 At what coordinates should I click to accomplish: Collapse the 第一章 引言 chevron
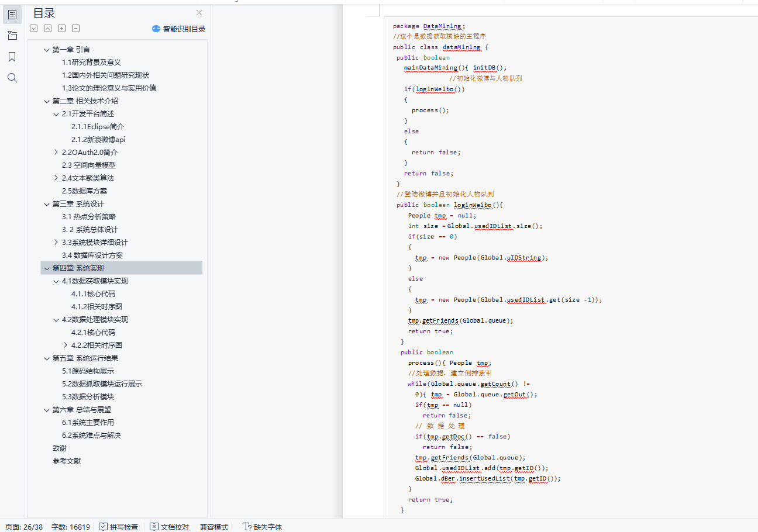tap(47, 50)
